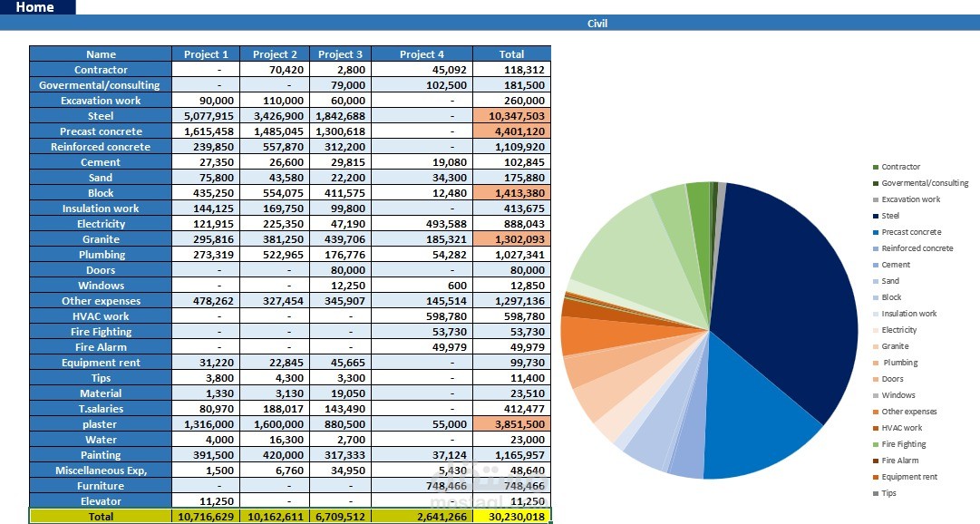Click the Insulation work legend entry
This screenshot has height=524, width=980.
(x=905, y=314)
